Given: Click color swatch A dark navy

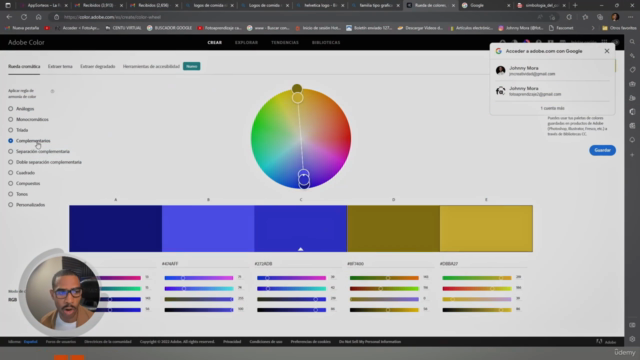Looking at the screenshot, I should [116, 229].
